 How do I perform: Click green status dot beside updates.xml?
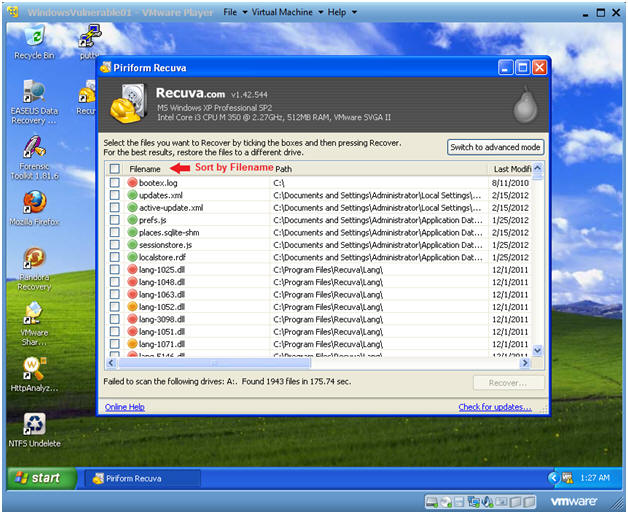(132, 195)
